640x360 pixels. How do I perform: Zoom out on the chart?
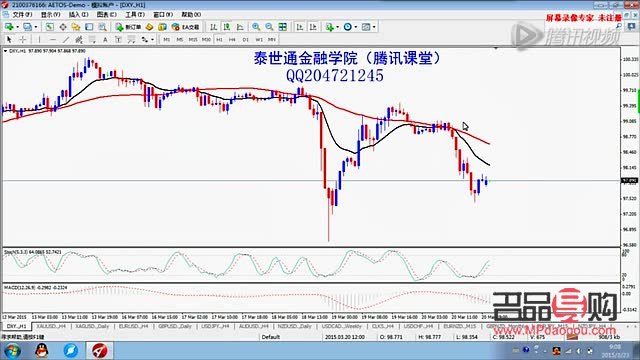tap(269, 27)
